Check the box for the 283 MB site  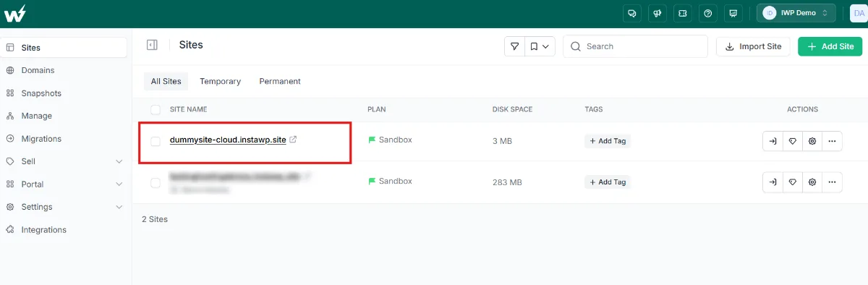click(156, 183)
